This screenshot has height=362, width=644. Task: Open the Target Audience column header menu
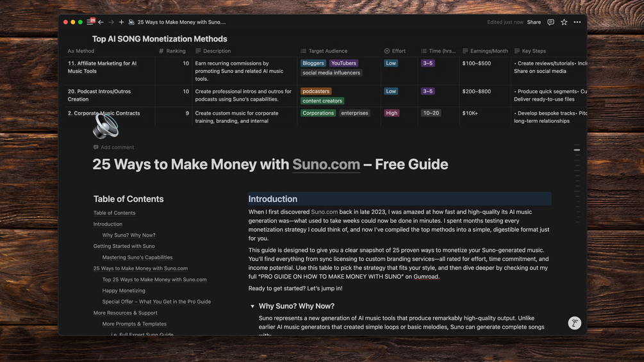[324, 51]
